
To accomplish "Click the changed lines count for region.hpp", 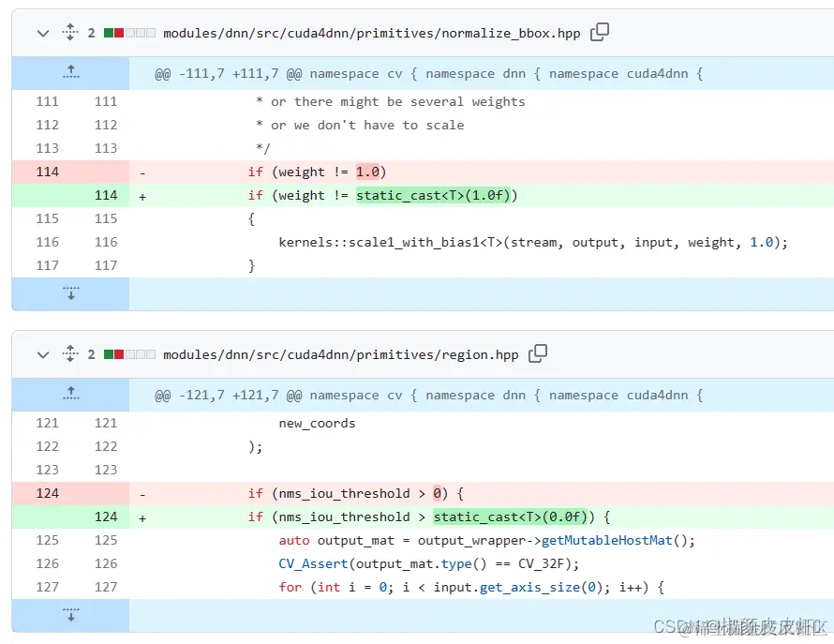I will point(92,354).
